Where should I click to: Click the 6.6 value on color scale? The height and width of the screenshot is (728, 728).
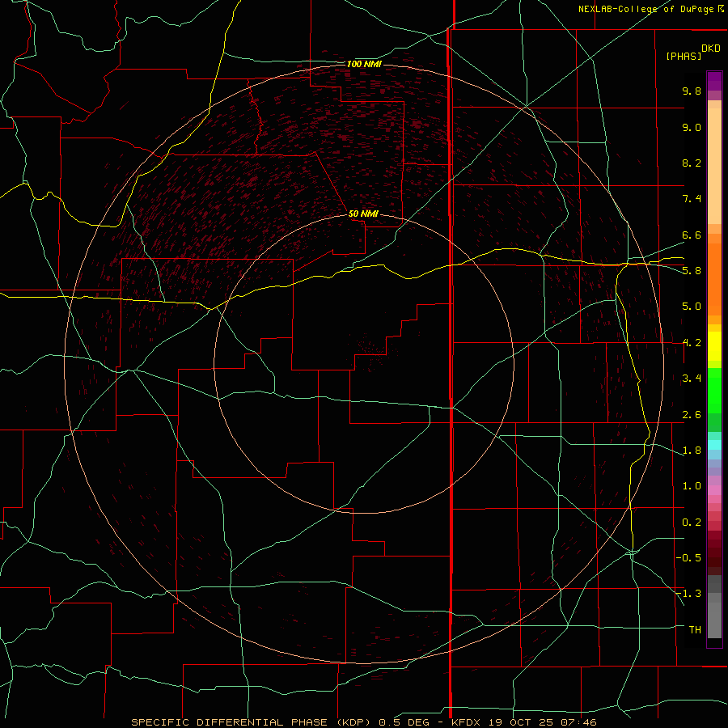(692, 235)
